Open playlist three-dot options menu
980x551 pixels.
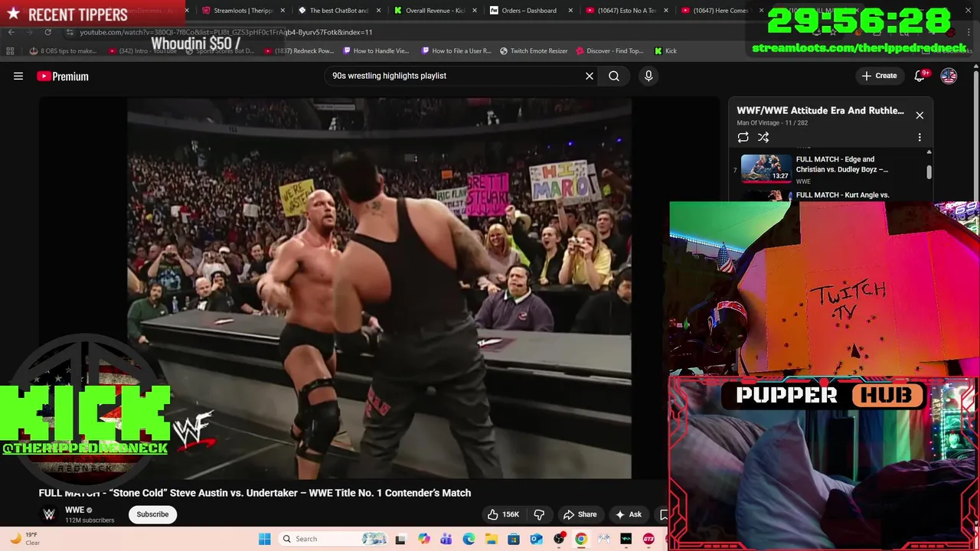(920, 137)
